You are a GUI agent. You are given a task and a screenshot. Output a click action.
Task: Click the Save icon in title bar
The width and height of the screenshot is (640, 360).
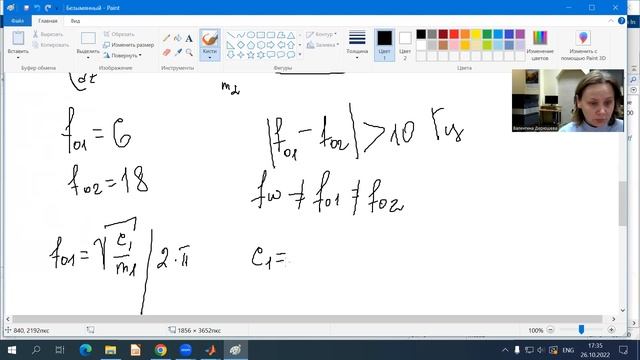[x=26, y=8]
